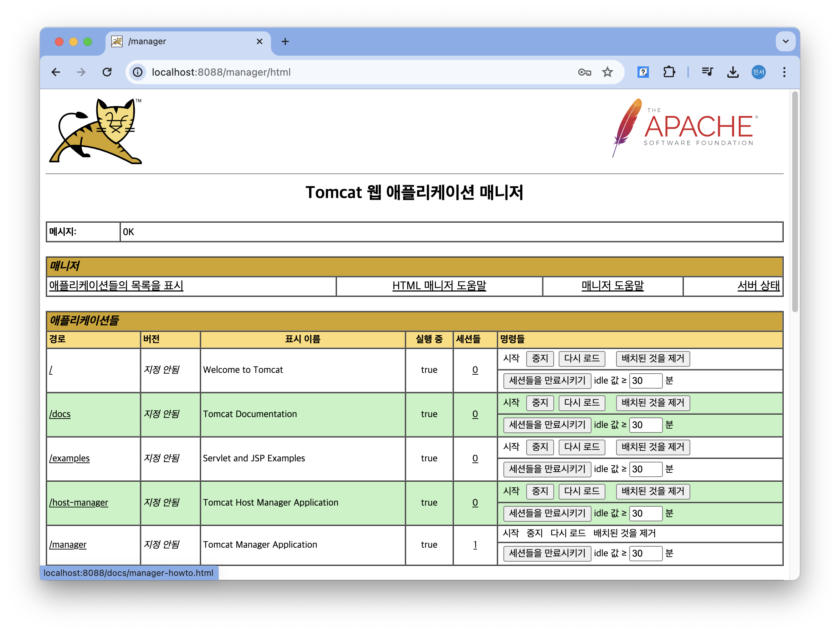Click the media control playlist icon
Image resolution: width=840 pixels, height=633 pixels.
[707, 72]
